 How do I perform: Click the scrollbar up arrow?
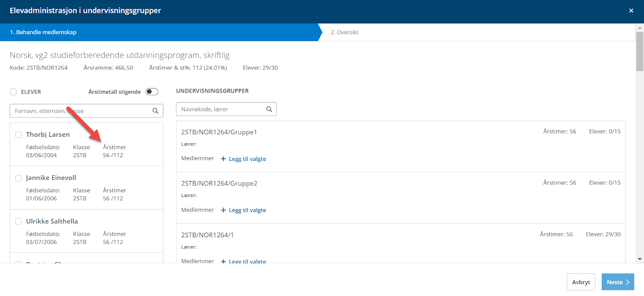point(640,28)
